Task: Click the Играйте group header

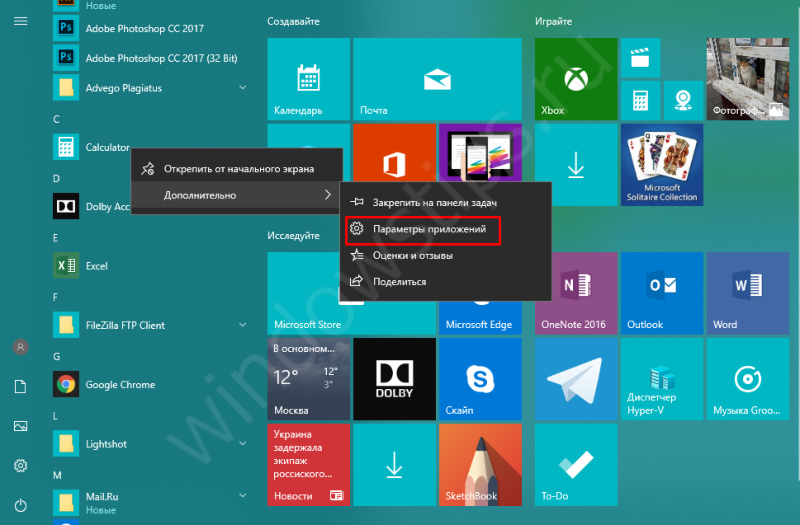Action: tap(553, 21)
